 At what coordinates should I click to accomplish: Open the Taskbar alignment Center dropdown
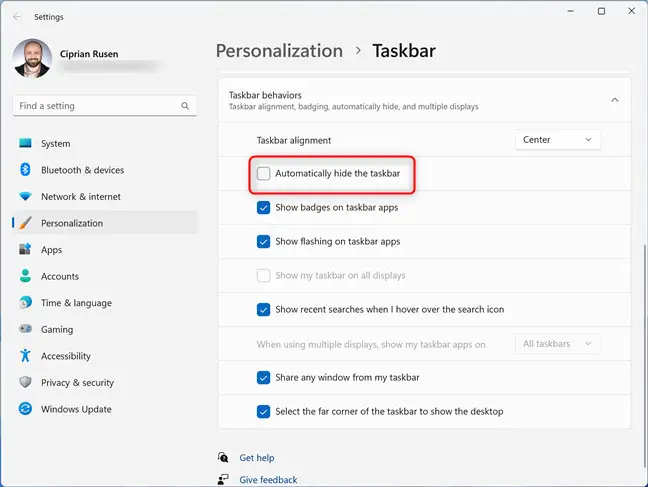557,140
